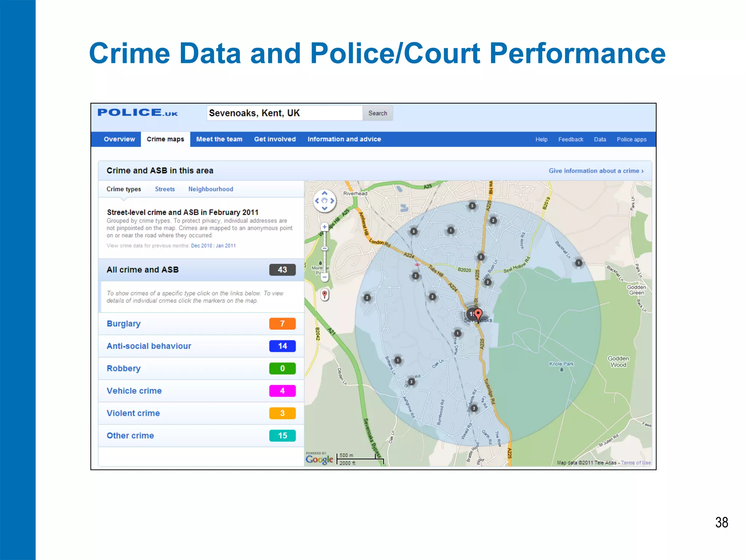The image size is (747, 560).
Task: Switch to the Streets sub-tab
Action: pos(165,189)
